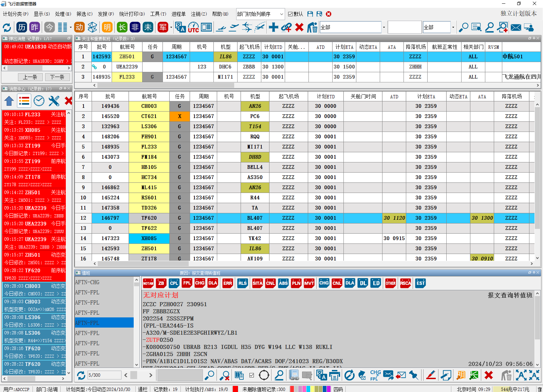Click the UTC time toggle icon
The width and height of the screenshot is (543, 392).
click(193, 27)
